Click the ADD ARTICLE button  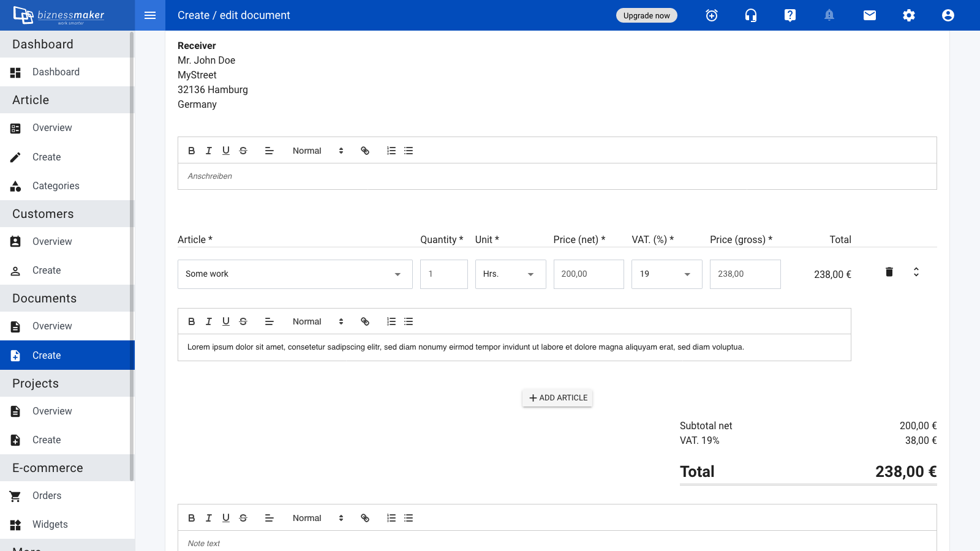(x=557, y=398)
